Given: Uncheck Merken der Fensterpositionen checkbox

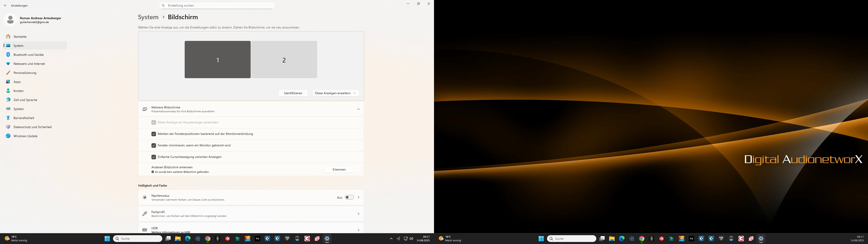Looking at the screenshot, I should point(154,134).
